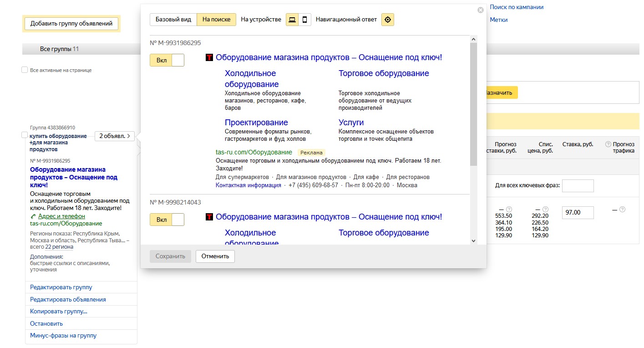Select the mobile device preview icon
This screenshot has width=644, height=348.
point(305,20)
